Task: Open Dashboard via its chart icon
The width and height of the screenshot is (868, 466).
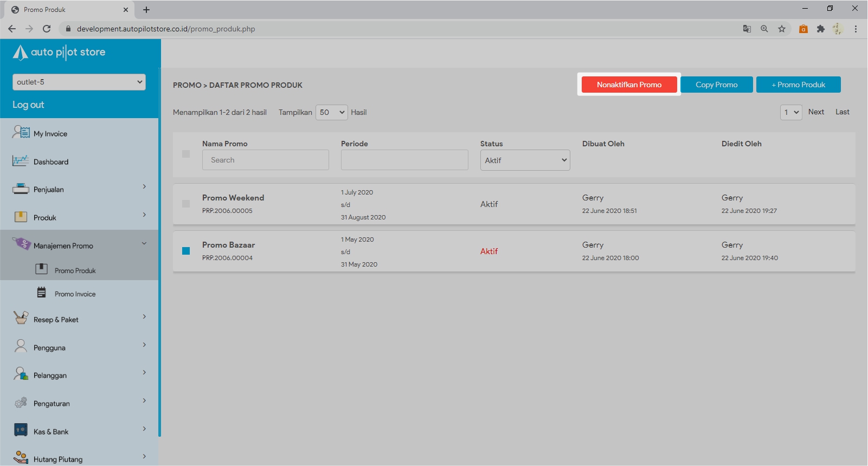Action: pyautogui.click(x=21, y=161)
